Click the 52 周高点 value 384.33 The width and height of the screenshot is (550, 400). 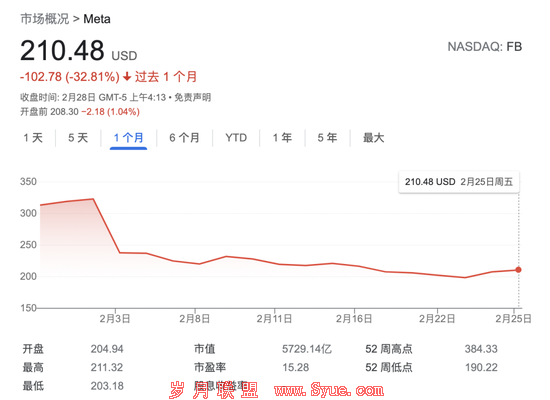point(481,349)
